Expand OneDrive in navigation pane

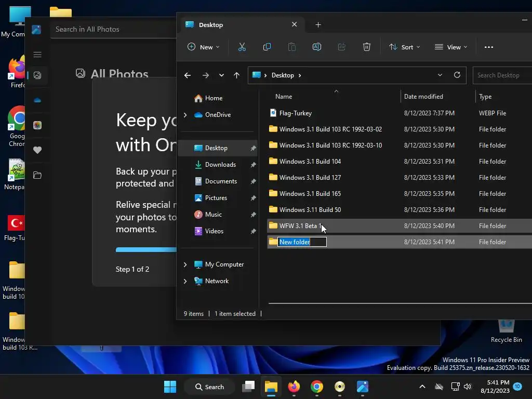185,115
